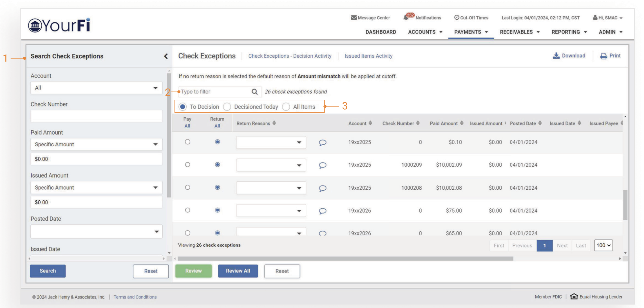Click the green Review button

(193, 271)
